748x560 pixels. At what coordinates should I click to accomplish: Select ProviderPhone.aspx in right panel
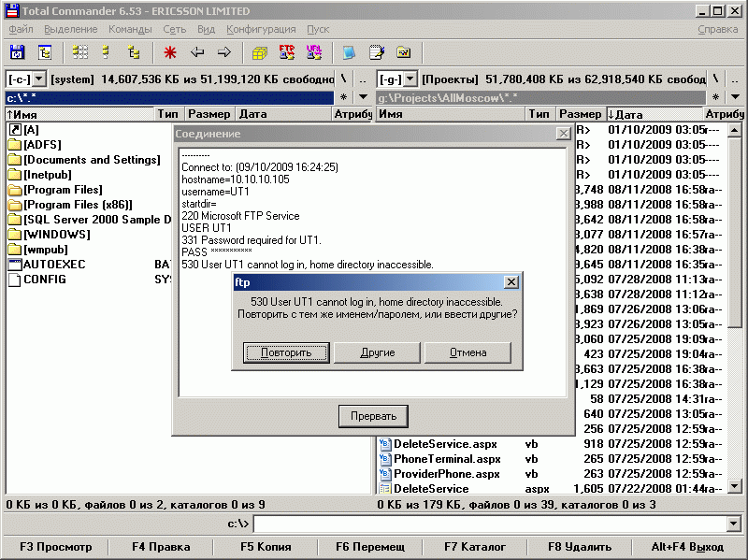click(439, 474)
